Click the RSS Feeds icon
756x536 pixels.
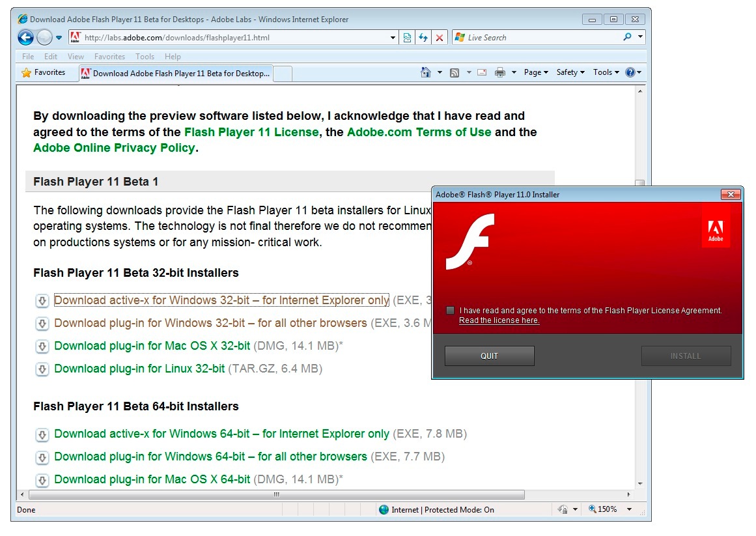[454, 73]
